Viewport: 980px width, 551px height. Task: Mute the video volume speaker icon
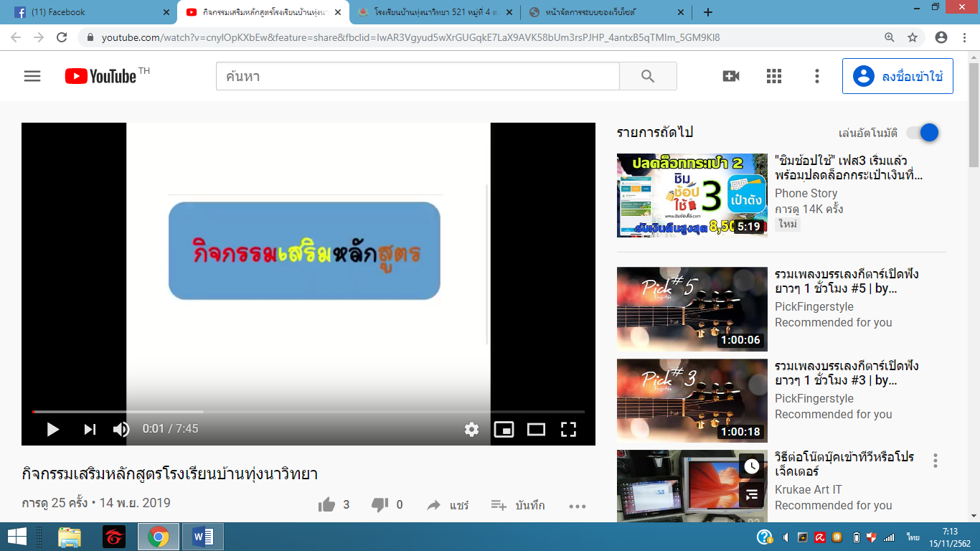click(121, 429)
